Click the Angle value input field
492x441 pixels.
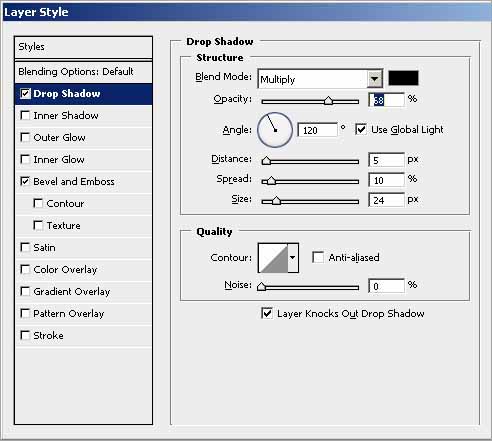click(x=317, y=130)
